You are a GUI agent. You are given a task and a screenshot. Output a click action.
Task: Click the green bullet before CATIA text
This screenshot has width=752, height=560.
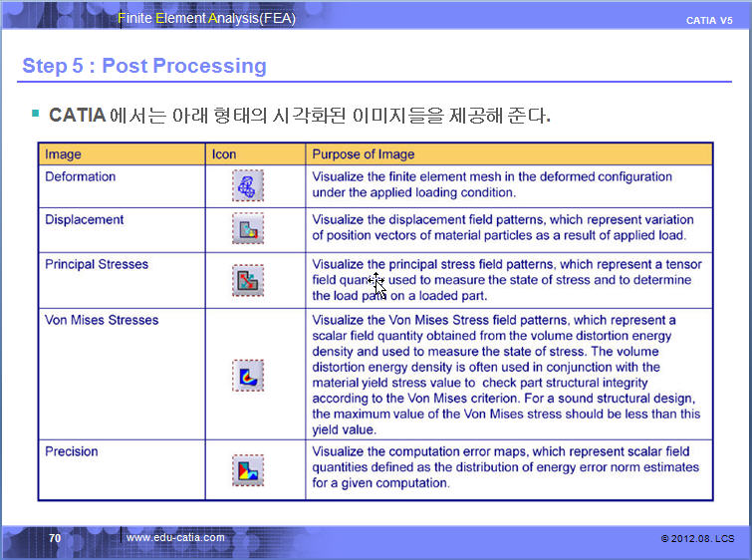pyautogui.click(x=36, y=114)
